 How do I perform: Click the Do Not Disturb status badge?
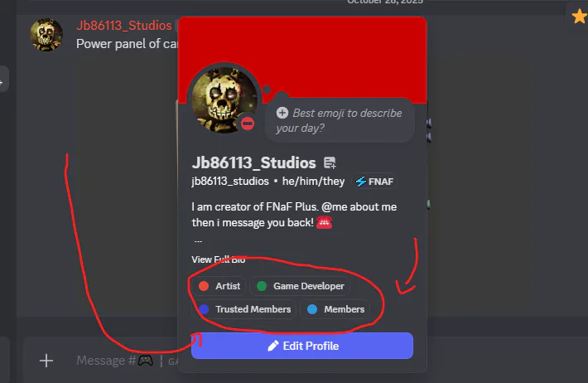pyautogui.click(x=248, y=124)
